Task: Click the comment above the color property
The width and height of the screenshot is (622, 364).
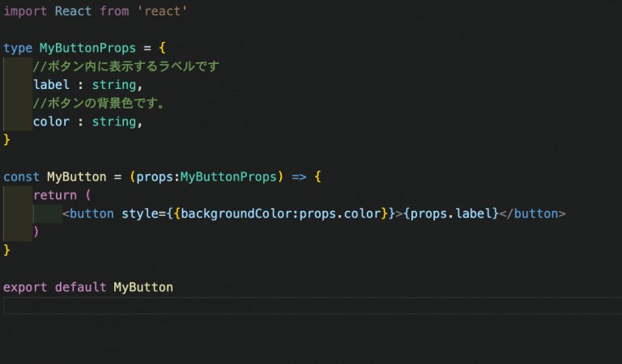Action: coord(111,104)
